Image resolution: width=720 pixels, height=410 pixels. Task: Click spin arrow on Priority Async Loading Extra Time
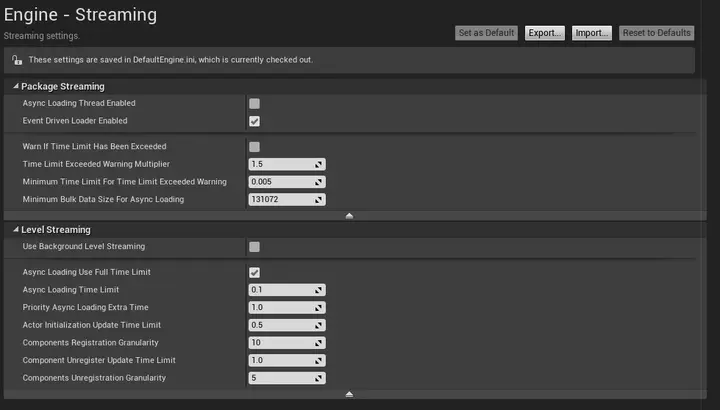(319, 308)
